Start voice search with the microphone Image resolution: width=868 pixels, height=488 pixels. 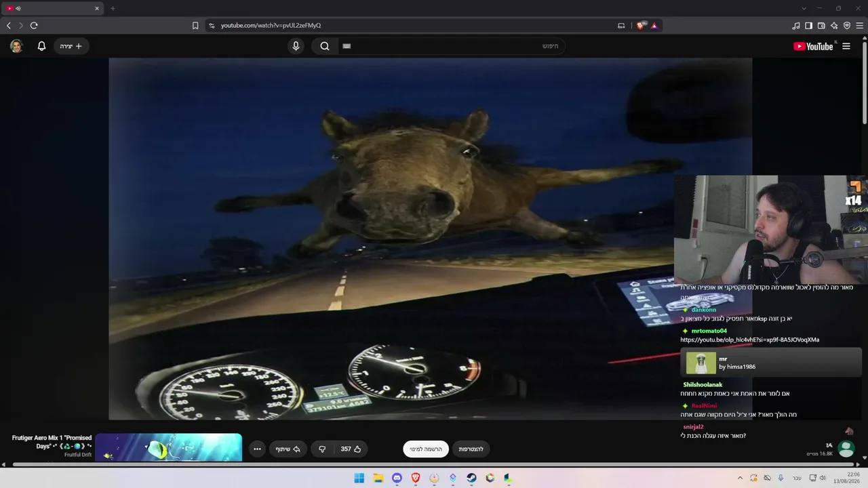coord(296,46)
